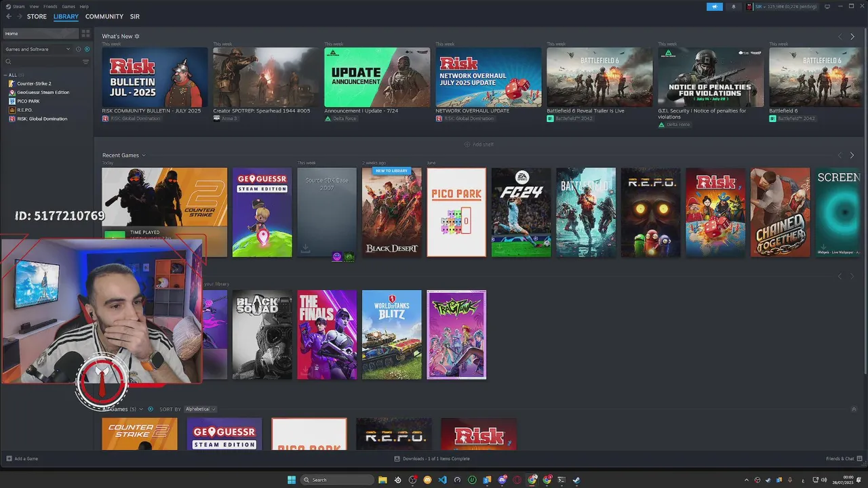Expand the Games and Software filter dropdown
Image resolution: width=868 pixels, height=488 pixels.
pos(37,49)
